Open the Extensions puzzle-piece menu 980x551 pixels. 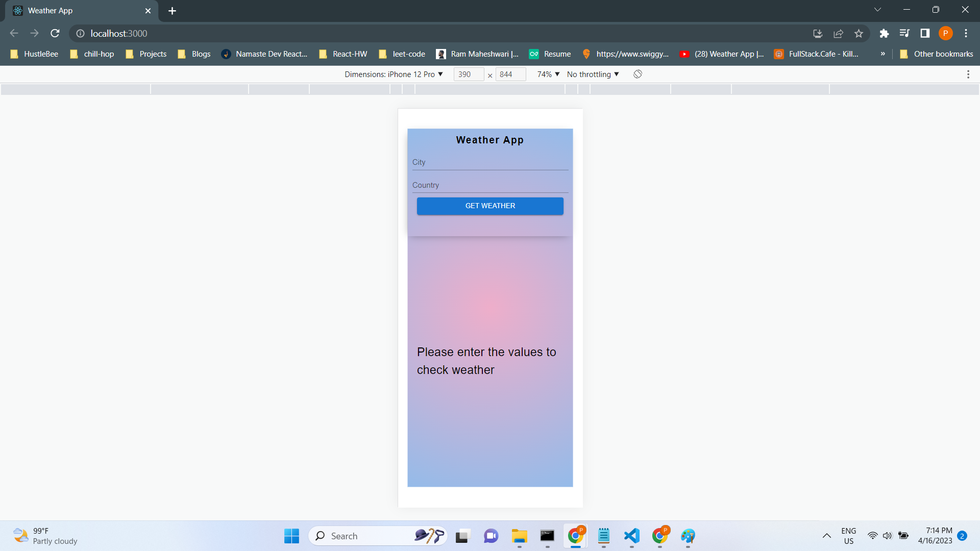(x=884, y=33)
